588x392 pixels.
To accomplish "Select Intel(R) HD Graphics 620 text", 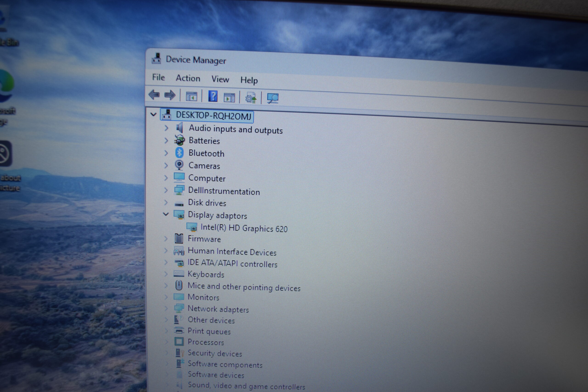I will point(244,228).
